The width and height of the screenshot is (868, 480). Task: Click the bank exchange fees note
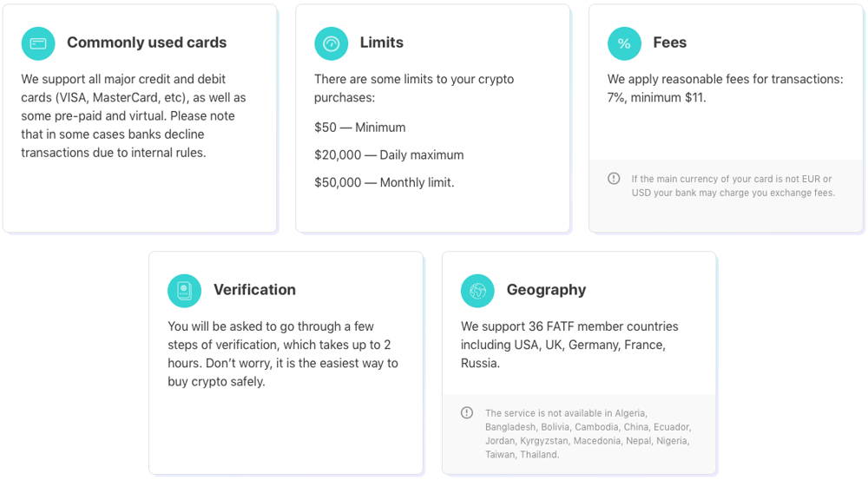pos(733,186)
